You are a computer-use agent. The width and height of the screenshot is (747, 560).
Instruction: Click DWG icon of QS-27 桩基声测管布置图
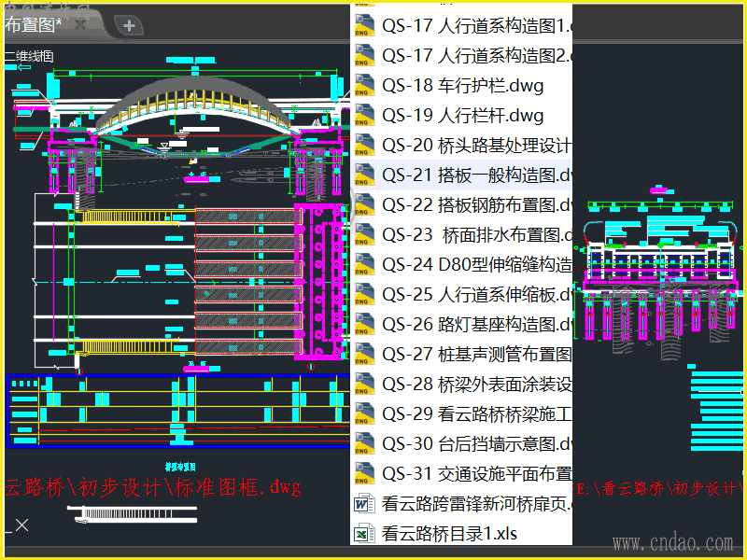pyautogui.click(x=364, y=355)
